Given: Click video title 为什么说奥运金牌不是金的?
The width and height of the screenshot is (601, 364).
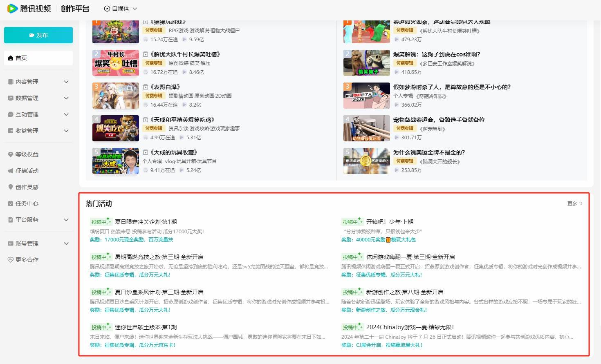Looking at the screenshot, I should pyautogui.click(x=429, y=152).
